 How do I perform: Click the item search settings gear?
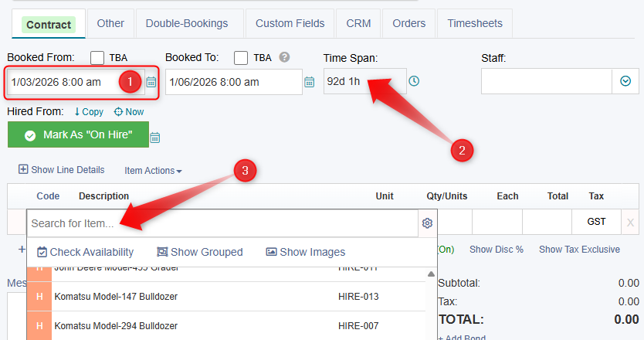(x=427, y=223)
